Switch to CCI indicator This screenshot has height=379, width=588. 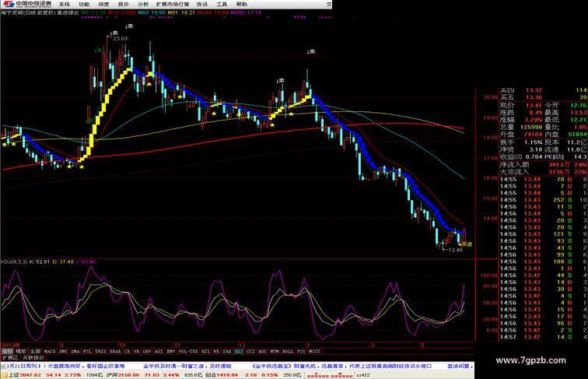250,352
